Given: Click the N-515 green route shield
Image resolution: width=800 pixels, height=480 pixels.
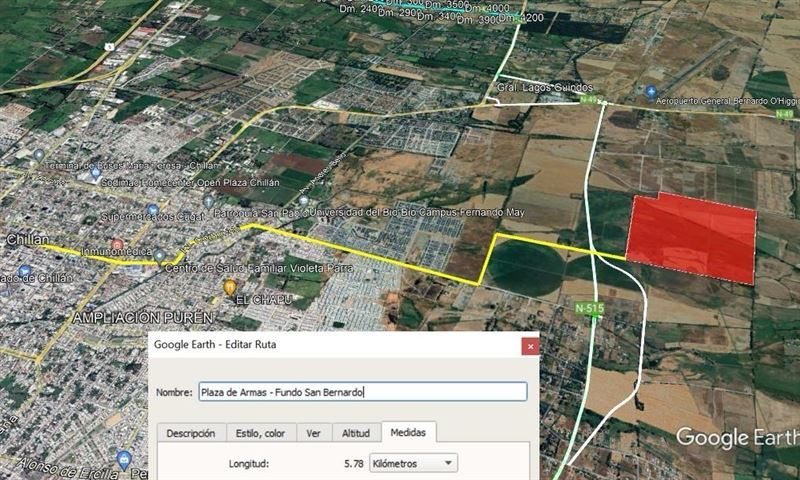Looking at the screenshot, I should [590, 308].
